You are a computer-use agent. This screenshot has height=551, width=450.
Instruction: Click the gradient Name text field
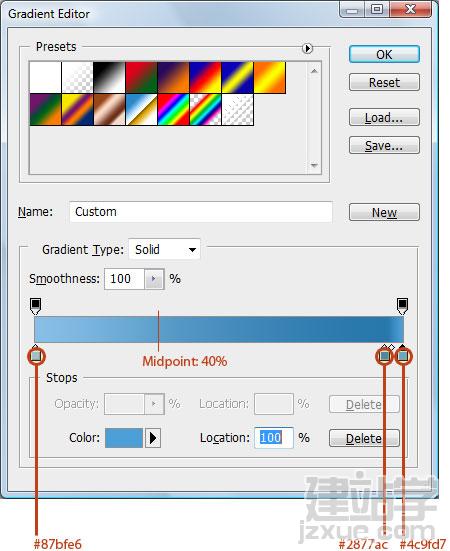(x=201, y=212)
